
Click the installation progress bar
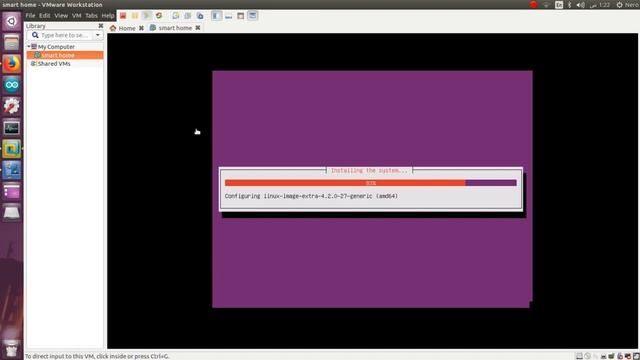pyautogui.click(x=371, y=183)
